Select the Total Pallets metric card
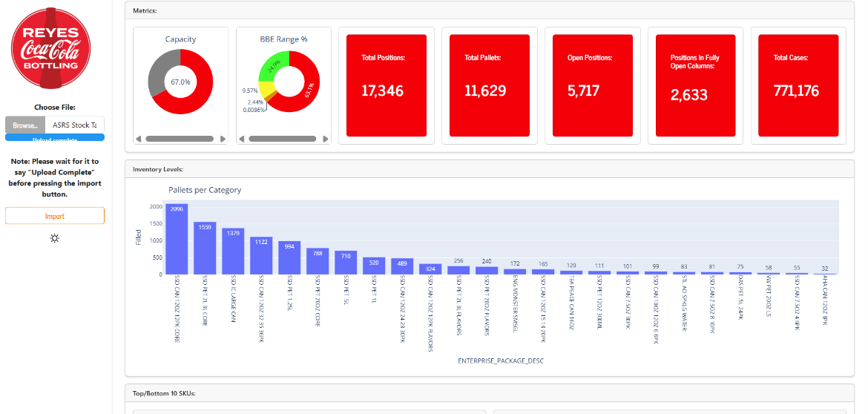 [x=486, y=85]
